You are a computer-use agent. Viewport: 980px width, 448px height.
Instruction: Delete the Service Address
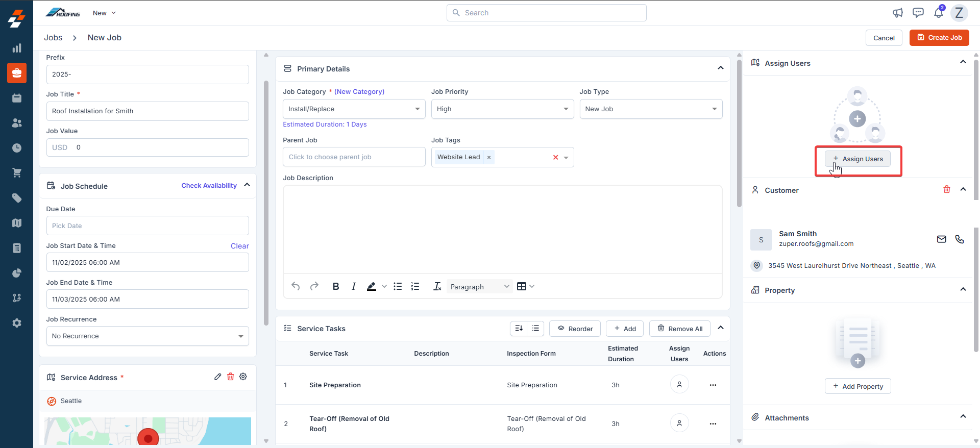click(231, 377)
